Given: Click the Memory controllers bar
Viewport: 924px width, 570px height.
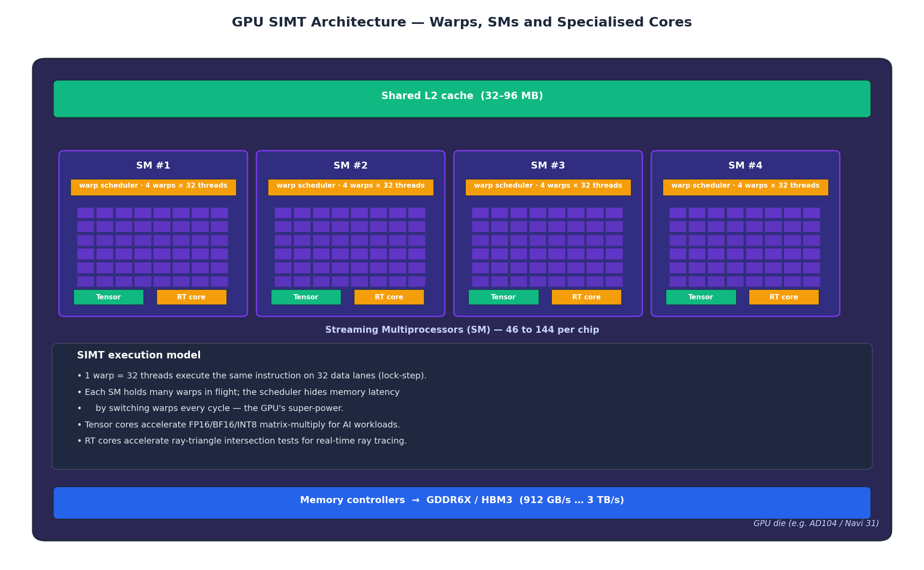Looking at the screenshot, I should click(462, 500).
